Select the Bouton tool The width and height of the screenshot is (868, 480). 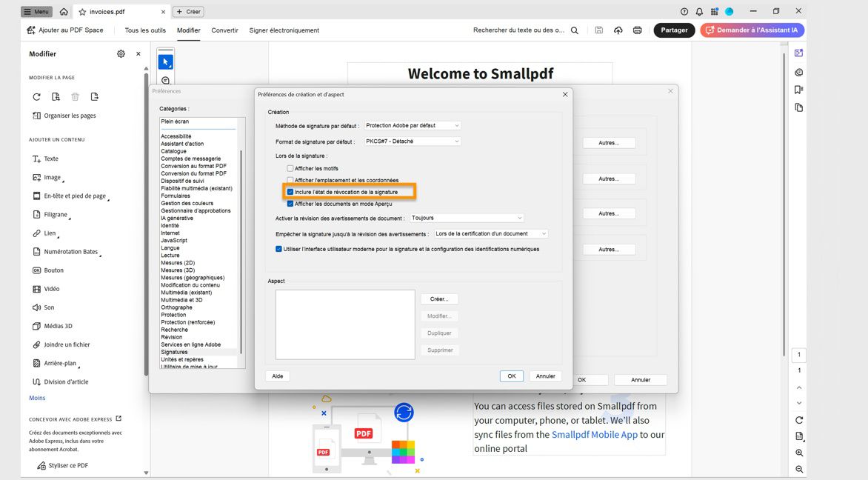(47, 270)
